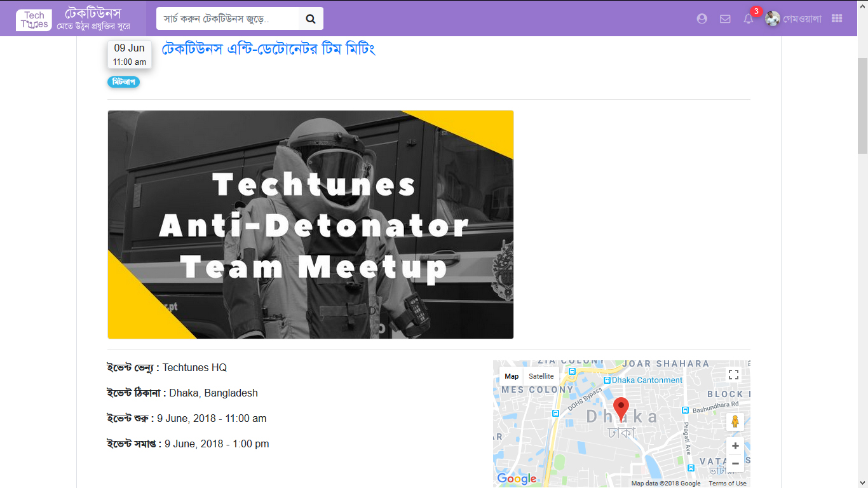
Task: Click the Dhaka, Bangladesh address text
Action: [214, 393]
